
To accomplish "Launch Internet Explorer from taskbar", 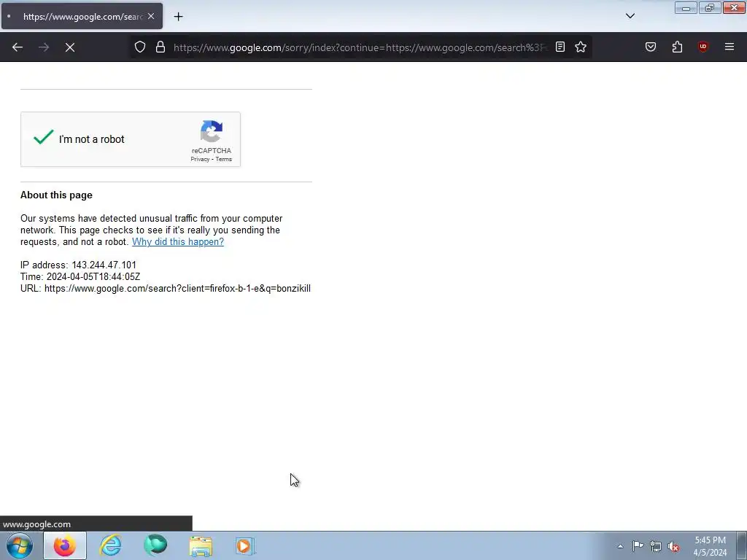I will [110, 545].
